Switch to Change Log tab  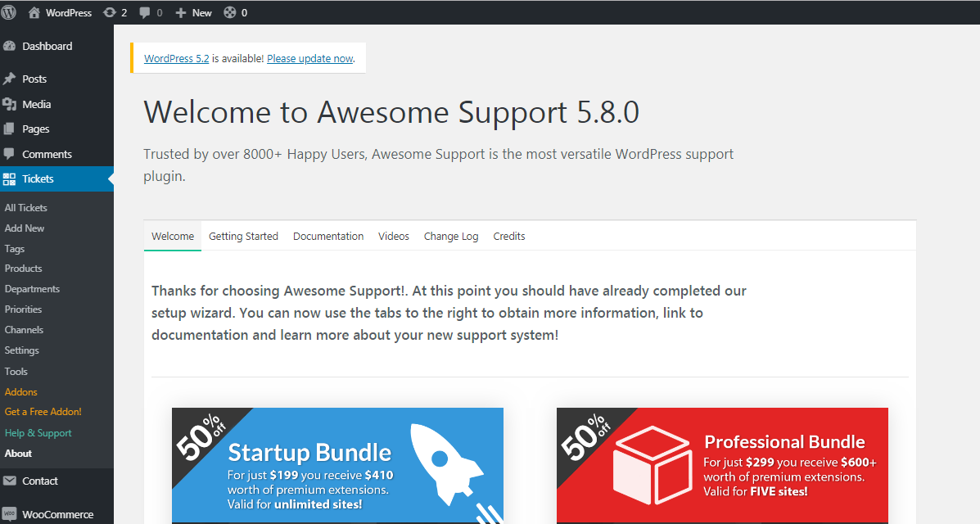[451, 237]
